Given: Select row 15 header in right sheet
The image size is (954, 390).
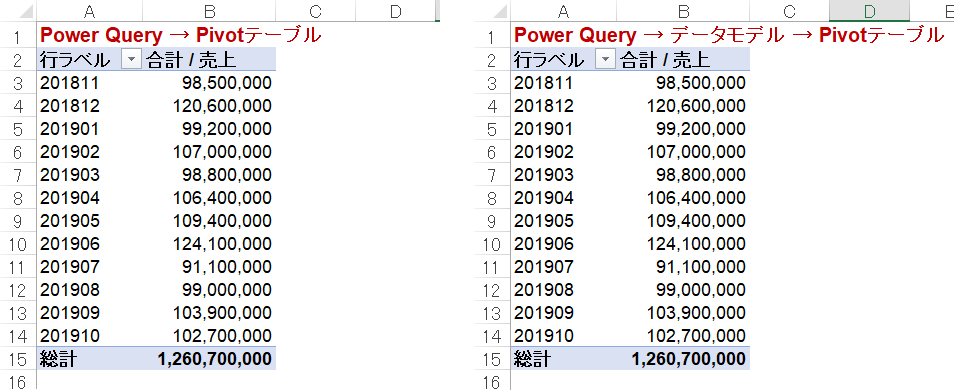Looking at the screenshot, I should tap(492, 359).
